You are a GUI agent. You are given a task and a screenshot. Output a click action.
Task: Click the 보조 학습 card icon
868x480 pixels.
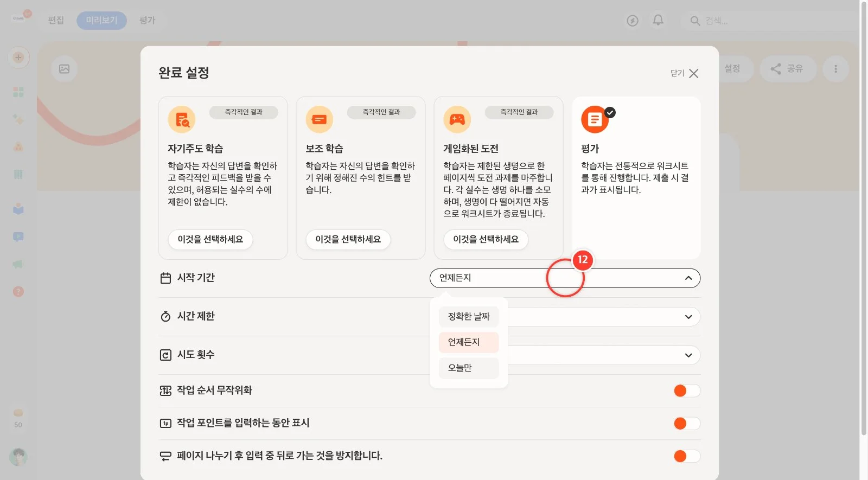320,119
